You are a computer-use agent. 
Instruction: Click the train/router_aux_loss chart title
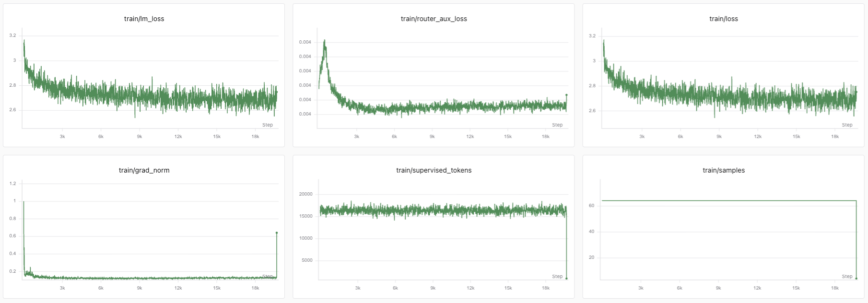coord(434,19)
